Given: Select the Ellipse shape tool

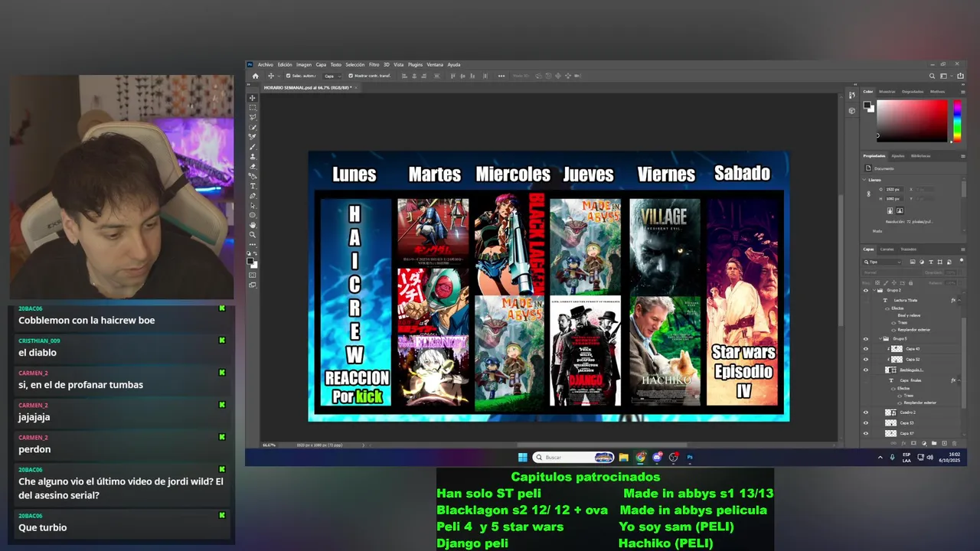Looking at the screenshot, I should click(252, 215).
